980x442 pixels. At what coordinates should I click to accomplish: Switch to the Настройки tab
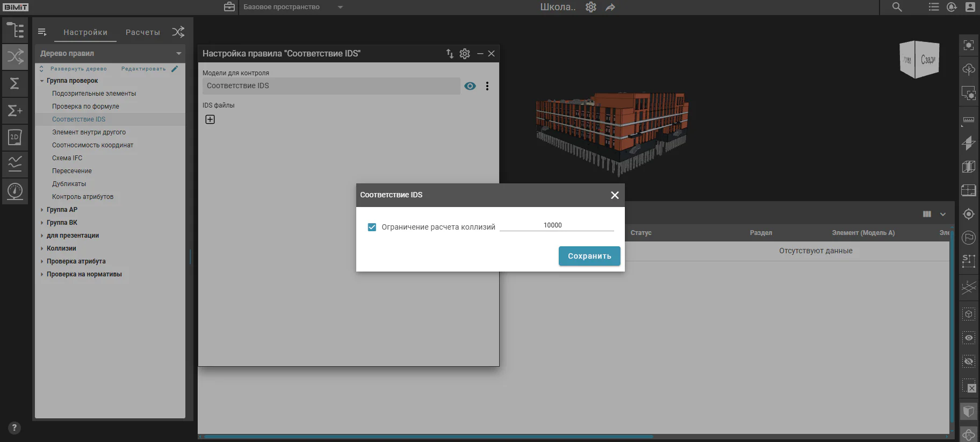click(85, 32)
